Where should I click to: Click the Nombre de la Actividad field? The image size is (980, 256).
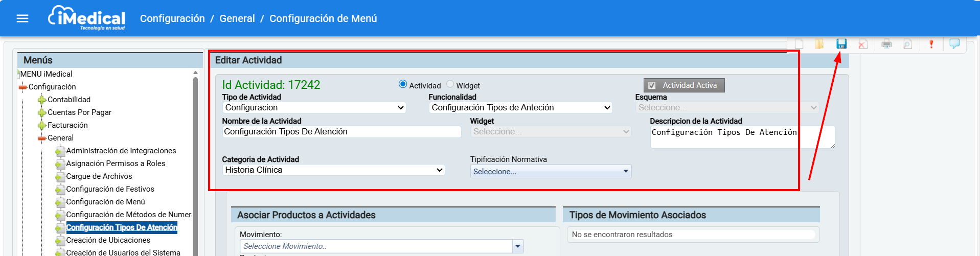click(341, 132)
